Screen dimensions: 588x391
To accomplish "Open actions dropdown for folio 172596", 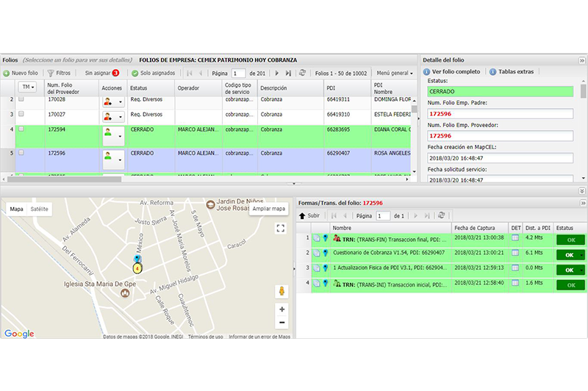I will pos(120,159).
